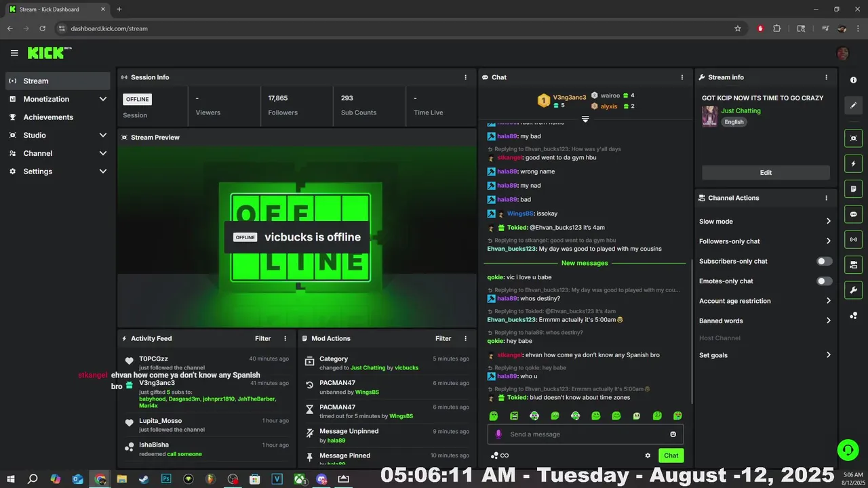Open Set goals arrow
The width and height of the screenshot is (868, 488).
click(828, 355)
